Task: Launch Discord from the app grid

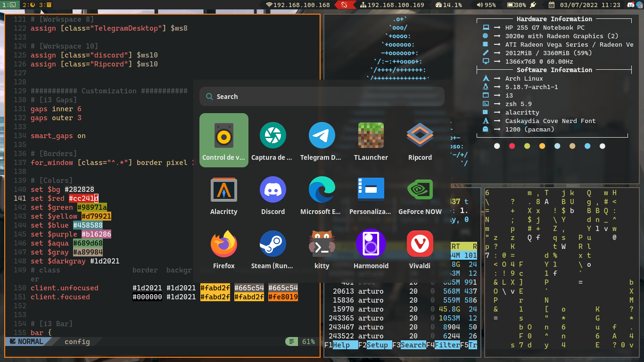Action: pos(273,194)
